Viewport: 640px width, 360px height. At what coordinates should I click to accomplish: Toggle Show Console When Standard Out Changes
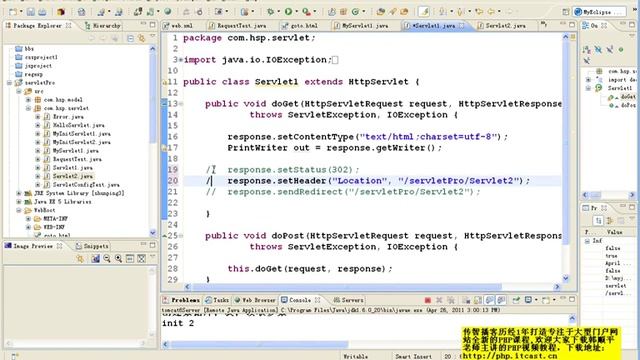click(x=489, y=300)
